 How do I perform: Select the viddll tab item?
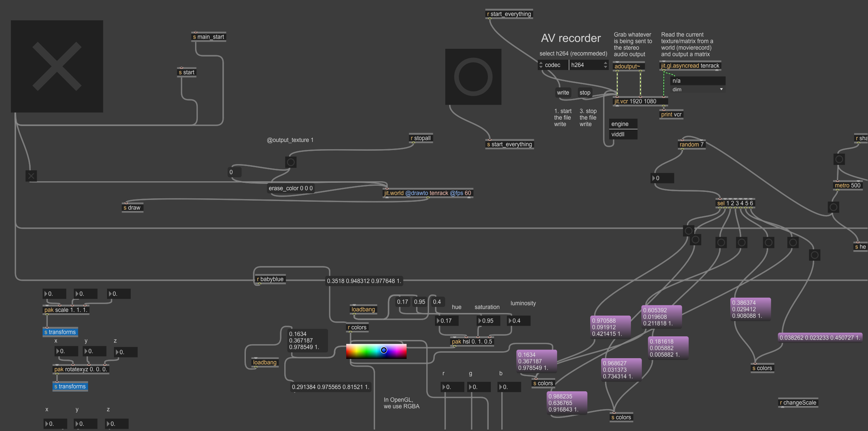(623, 134)
